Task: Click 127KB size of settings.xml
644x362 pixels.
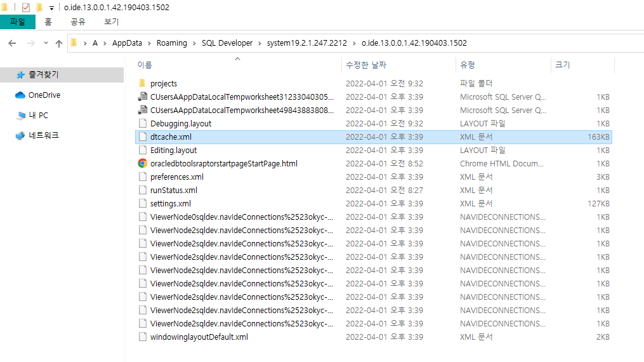Action: click(x=598, y=203)
